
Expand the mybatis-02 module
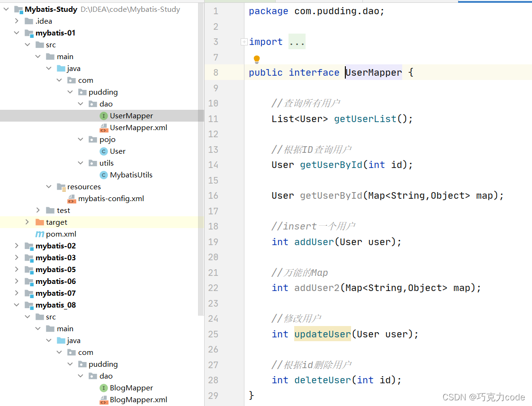[x=17, y=246]
